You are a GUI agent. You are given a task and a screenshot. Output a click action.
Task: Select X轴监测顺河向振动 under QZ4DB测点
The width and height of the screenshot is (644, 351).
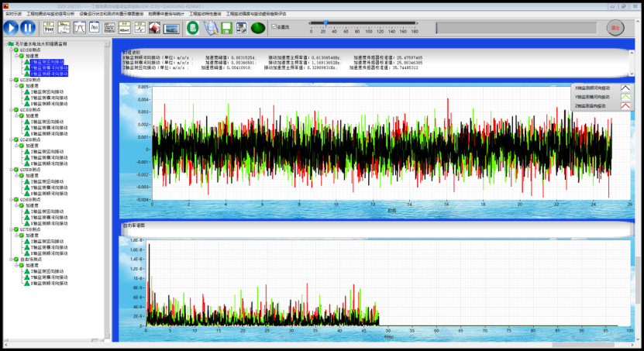[x=49, y=163]
